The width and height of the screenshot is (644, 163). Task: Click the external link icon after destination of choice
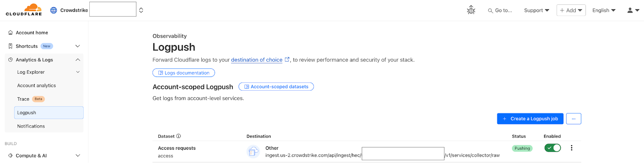pyautogui.click(x=287, y=59)
